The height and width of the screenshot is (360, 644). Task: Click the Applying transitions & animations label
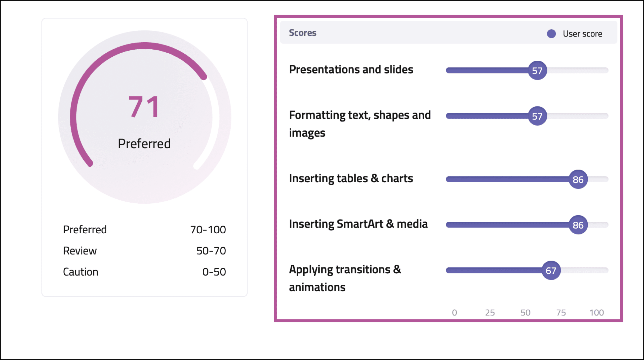point(345,278)
